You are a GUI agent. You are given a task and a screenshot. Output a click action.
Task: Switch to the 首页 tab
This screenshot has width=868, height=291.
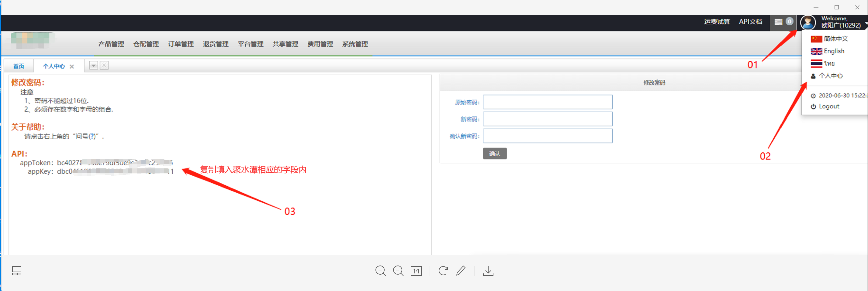click(19, 66)
